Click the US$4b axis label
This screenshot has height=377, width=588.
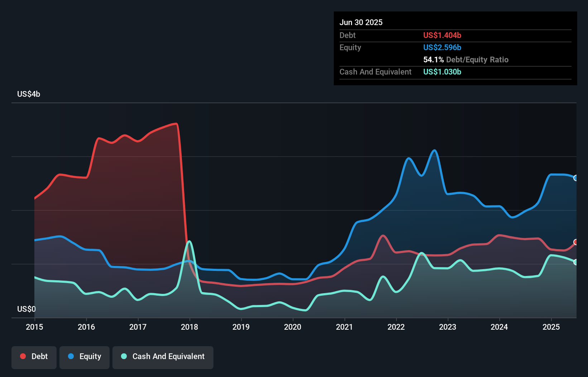point(29,94)
